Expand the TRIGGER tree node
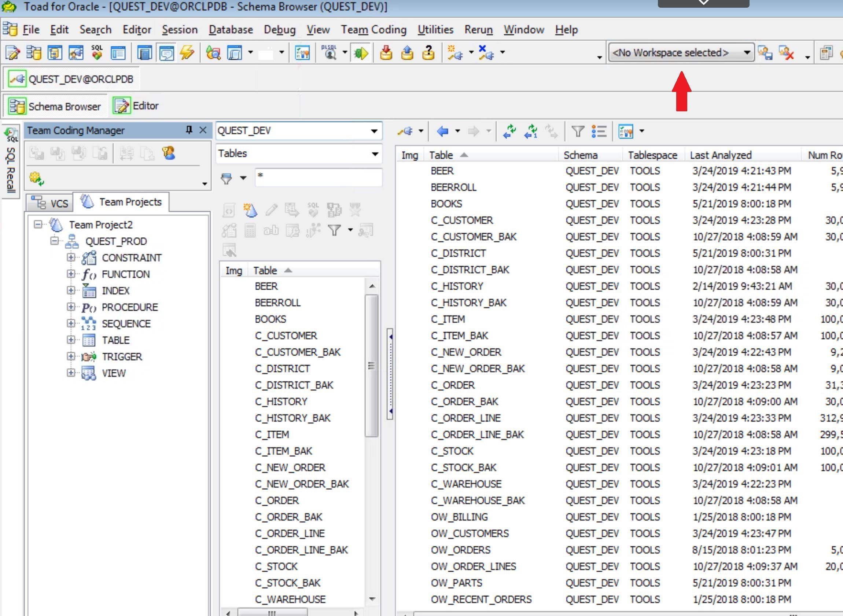This screenshot has width=843, height=616. (71, 356)
